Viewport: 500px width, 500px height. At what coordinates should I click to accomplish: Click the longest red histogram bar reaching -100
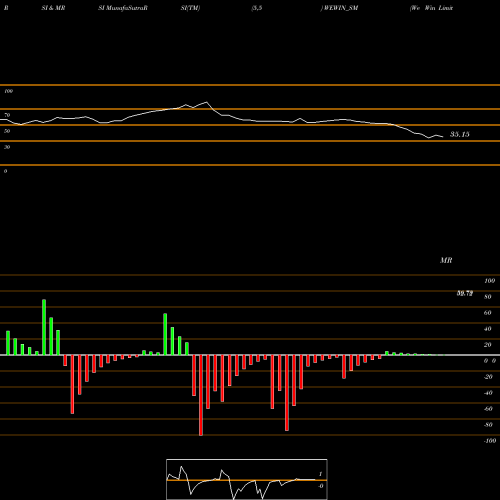201,395
